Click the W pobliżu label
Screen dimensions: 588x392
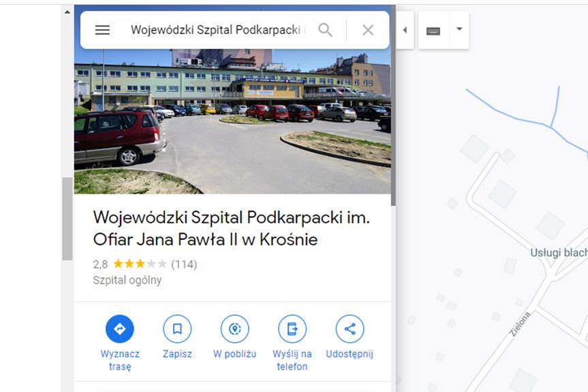click(x=235, y=354)
